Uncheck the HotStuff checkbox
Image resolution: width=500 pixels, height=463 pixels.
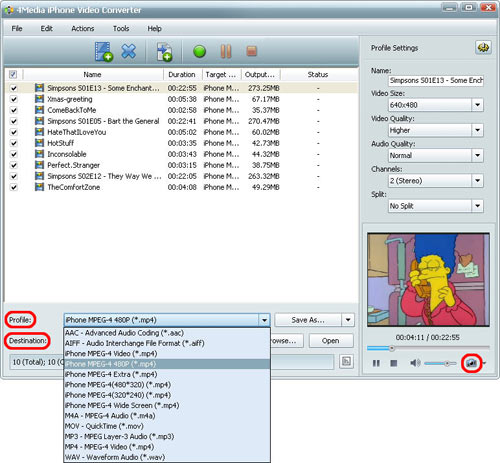click(13, 143)
